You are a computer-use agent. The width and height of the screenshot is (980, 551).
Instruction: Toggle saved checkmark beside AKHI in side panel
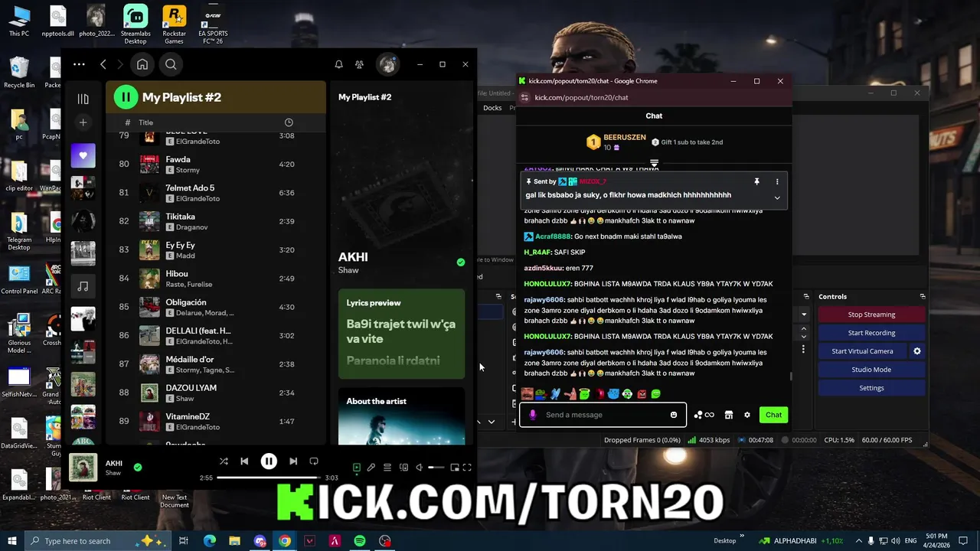[460, 262]
